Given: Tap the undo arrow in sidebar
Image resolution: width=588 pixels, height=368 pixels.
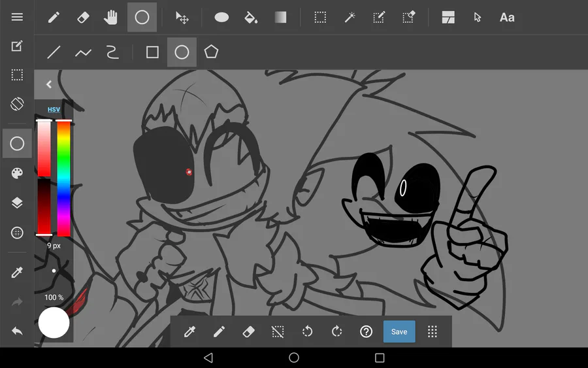Looking at the screenshot, I should [17, 331].
